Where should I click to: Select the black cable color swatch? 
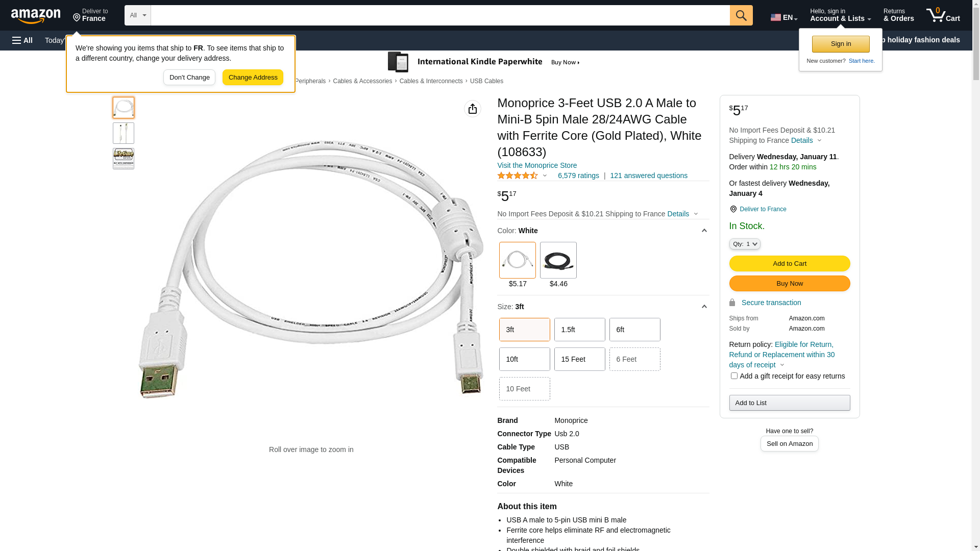[x=558, y=260]
